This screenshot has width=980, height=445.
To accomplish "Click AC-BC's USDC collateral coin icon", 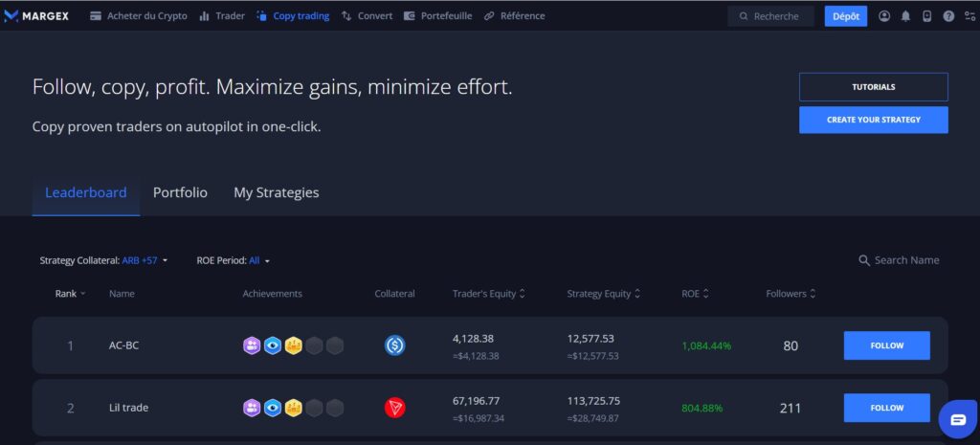I will 395,345.
